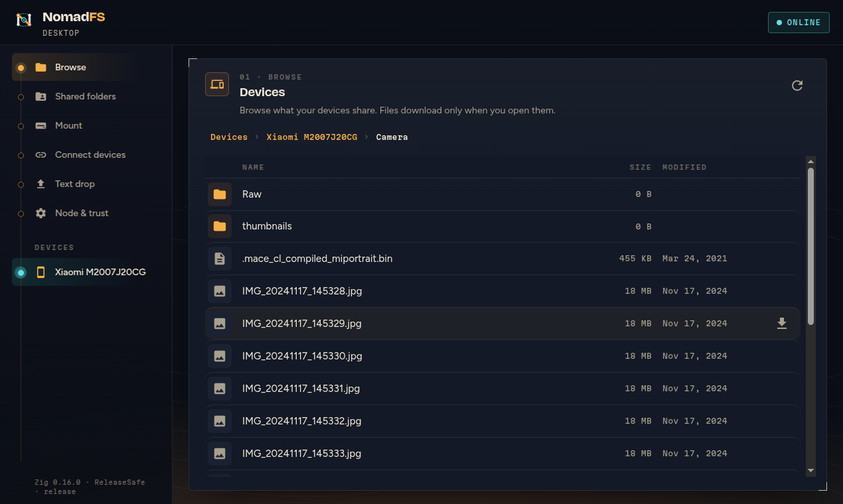Image resolution: width=843 pixels, height=504 pixels.
Task: Click the MODIFIED column header
Action: (684, 167)
